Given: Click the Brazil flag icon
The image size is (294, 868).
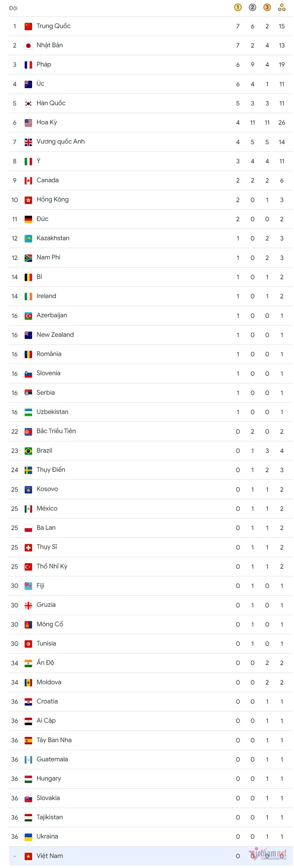Looking at the screenshot, I should pyautogui.click(x=28, y=451).
